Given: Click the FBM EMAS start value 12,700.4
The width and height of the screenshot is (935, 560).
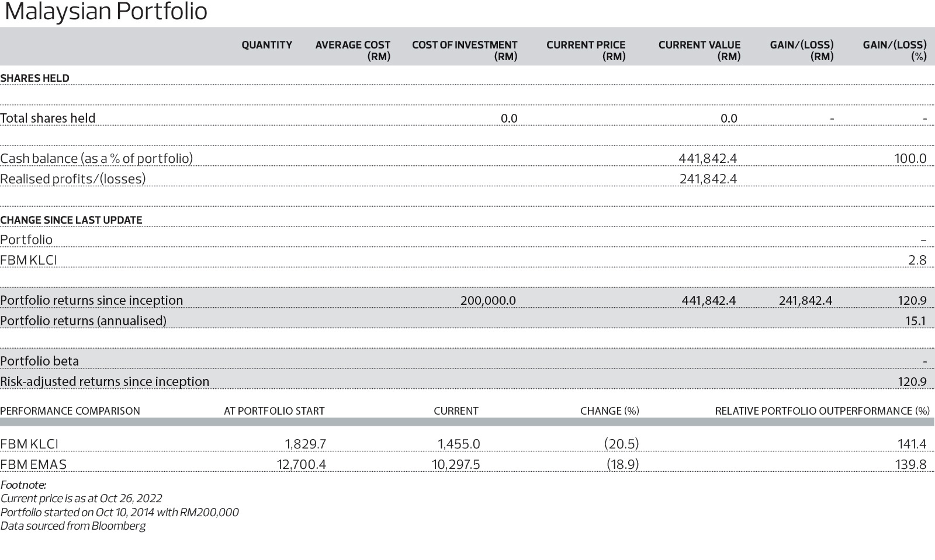Looking at the screenshot, I should click(x=302, y=464).
